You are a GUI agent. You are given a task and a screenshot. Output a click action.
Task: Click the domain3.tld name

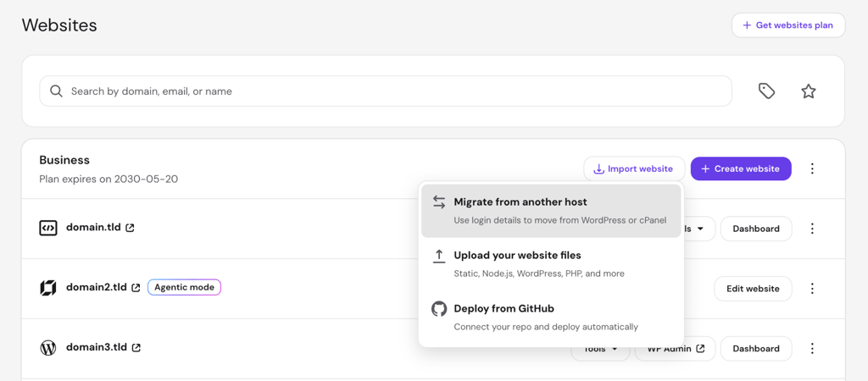(x=97, y=347)
